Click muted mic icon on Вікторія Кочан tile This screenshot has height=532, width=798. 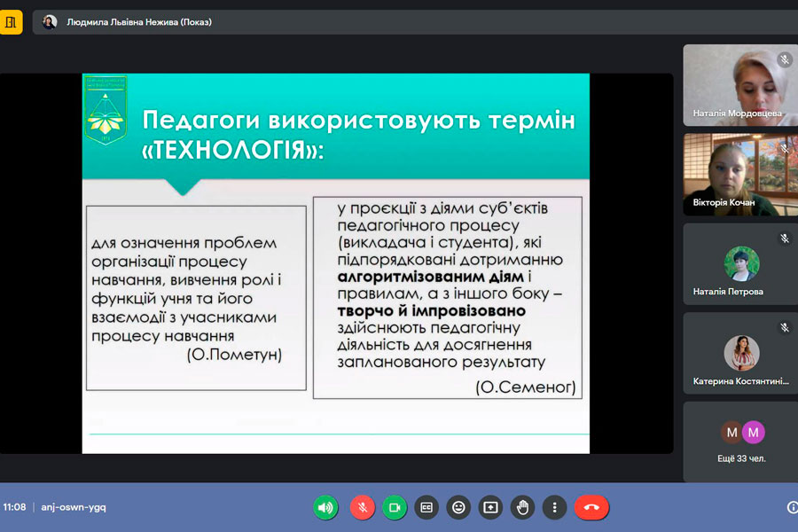pyautogui.click(x=785, y=149)
